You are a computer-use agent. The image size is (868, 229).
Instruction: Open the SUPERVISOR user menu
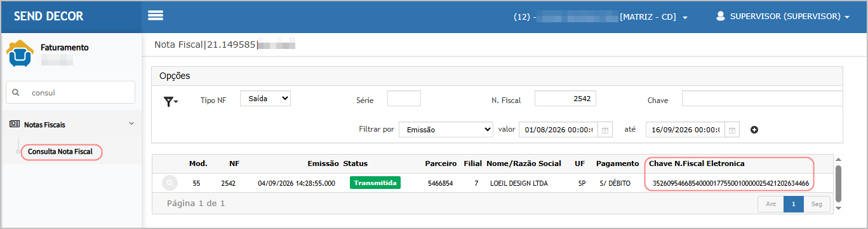tap(790, 17)
